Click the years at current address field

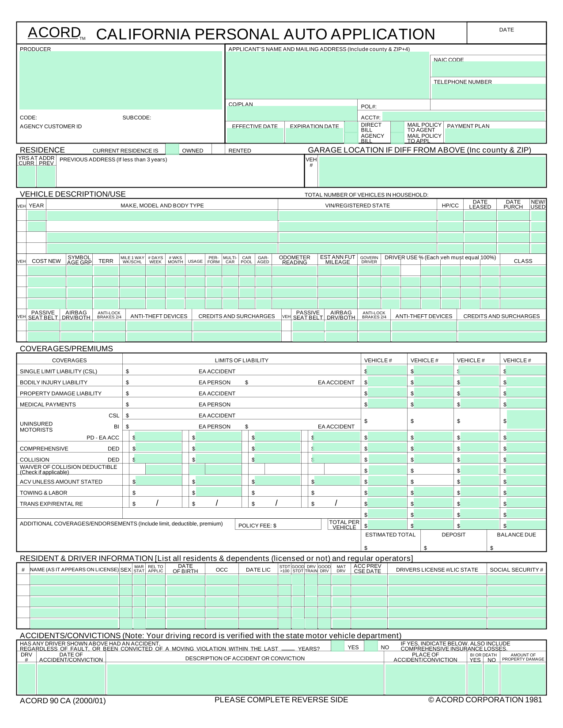click(x=26, y=176)
